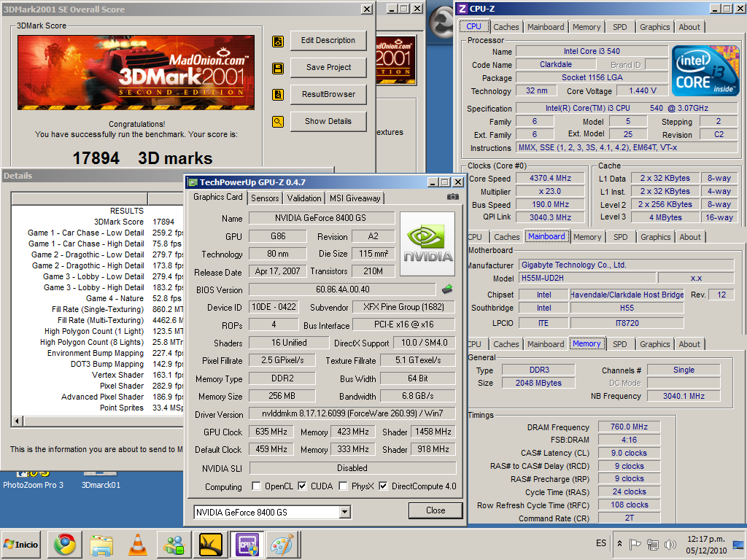Viewport: 747px width, 560px height.
Task: Open Graphics tab in the top CPU-Z window
Action: (x=654, y=27)
